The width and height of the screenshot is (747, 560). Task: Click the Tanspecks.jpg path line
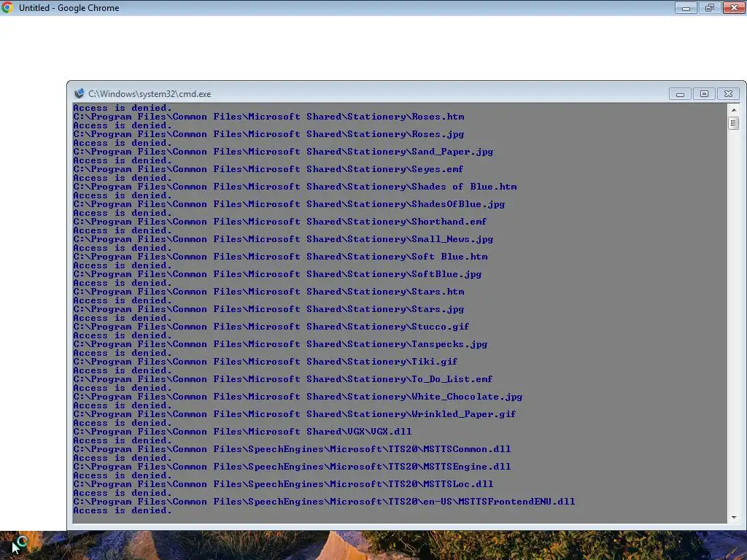[280, 344]
